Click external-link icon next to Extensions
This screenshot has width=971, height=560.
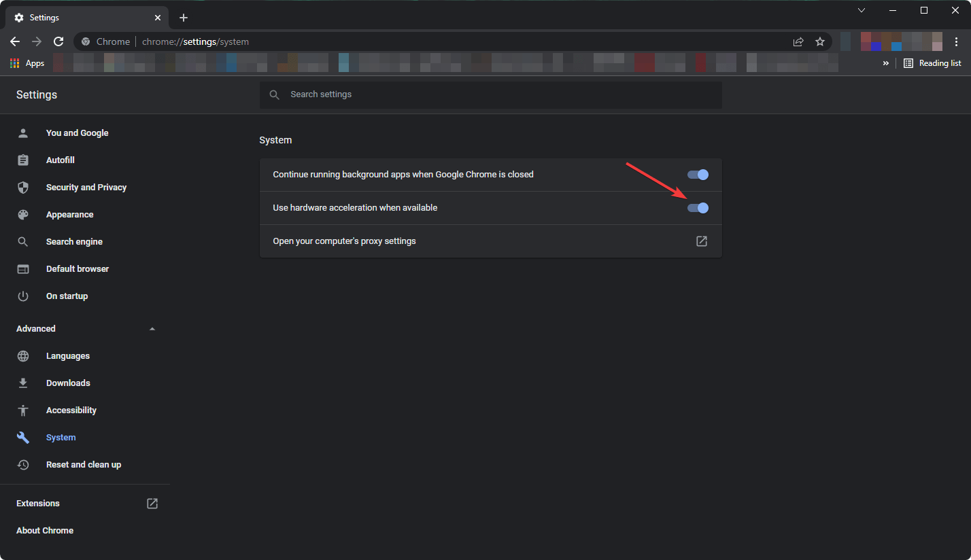[152, 504]
